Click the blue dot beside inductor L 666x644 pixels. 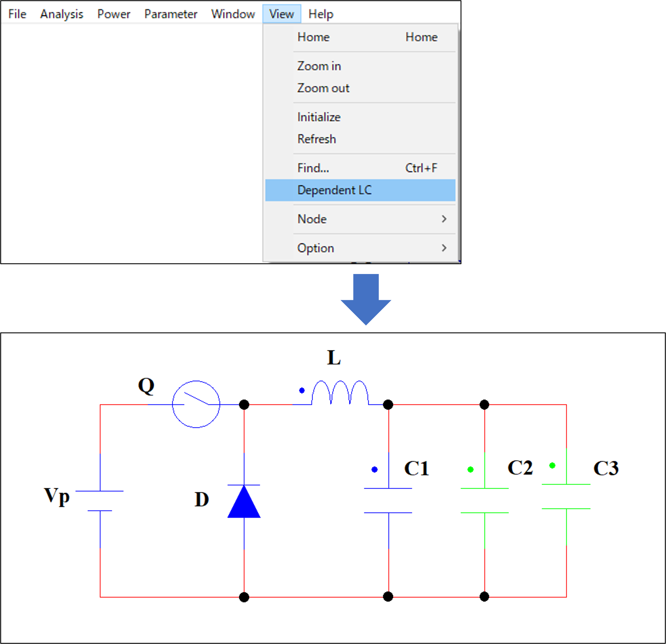pyautogui.click(x=302, y=390)
